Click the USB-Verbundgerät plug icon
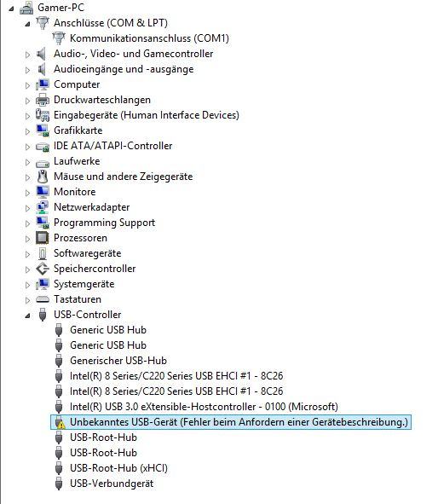 (x=59, y=484)
